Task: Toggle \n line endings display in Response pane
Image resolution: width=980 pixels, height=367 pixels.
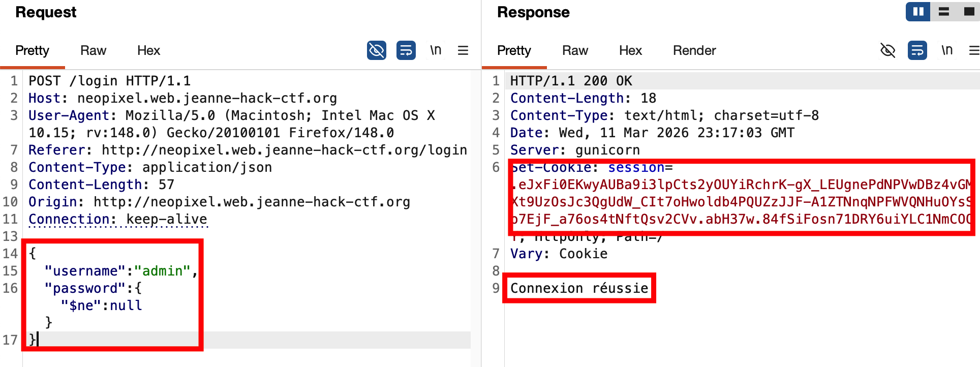Action: click(946, 50)
